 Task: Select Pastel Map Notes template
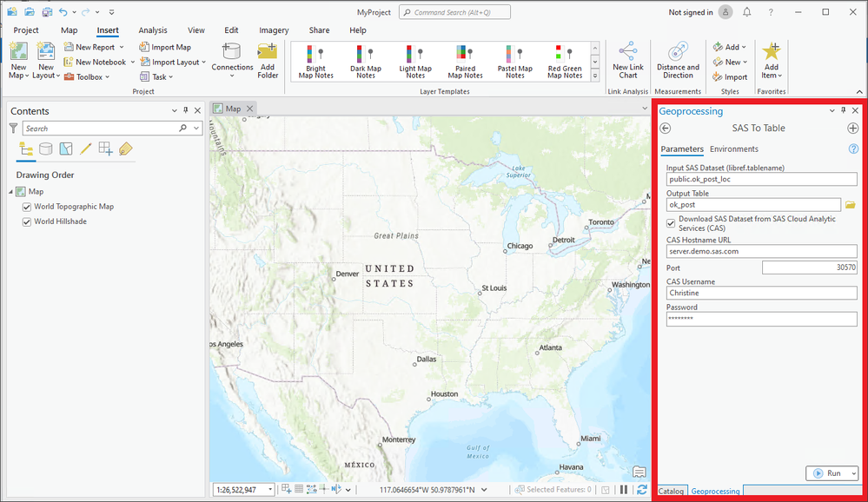(x=515, y=62)
